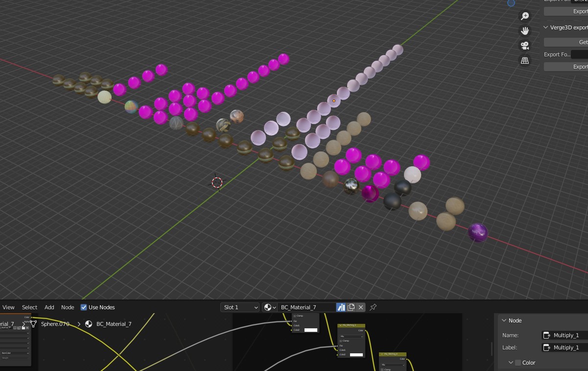Click the Export Fo... path field under Verge3D

click(579, 54)
